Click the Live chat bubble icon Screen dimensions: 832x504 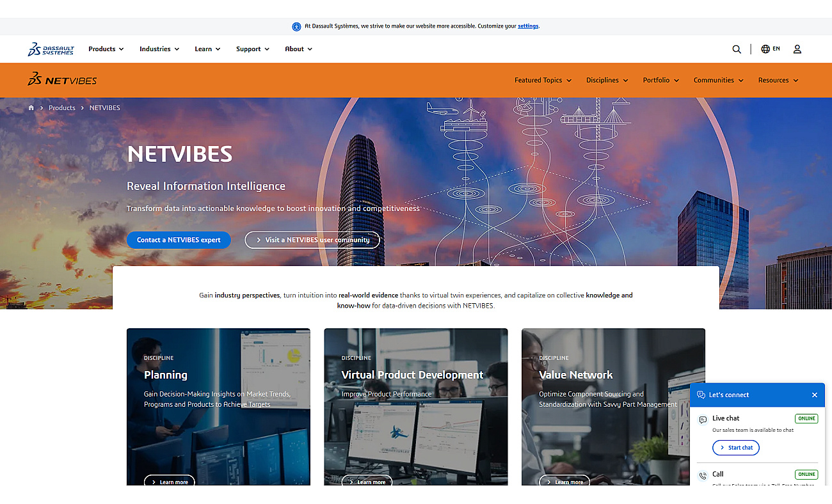(x=703, y=420)
